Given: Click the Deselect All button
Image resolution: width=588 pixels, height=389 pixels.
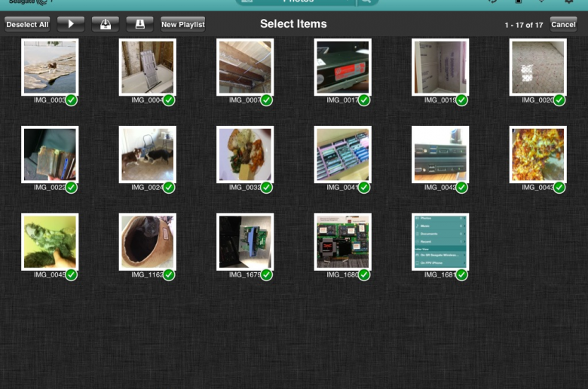Looking at the screenshot, I should click(27, 24).
